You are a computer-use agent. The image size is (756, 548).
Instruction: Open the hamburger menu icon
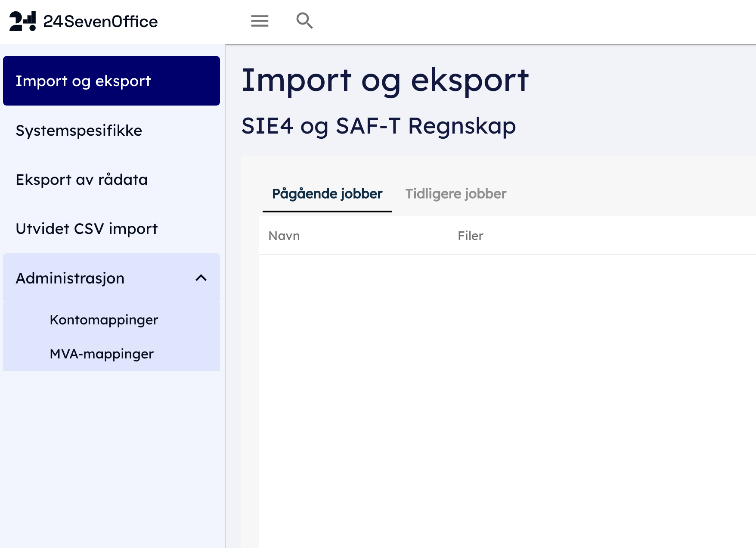260,21
